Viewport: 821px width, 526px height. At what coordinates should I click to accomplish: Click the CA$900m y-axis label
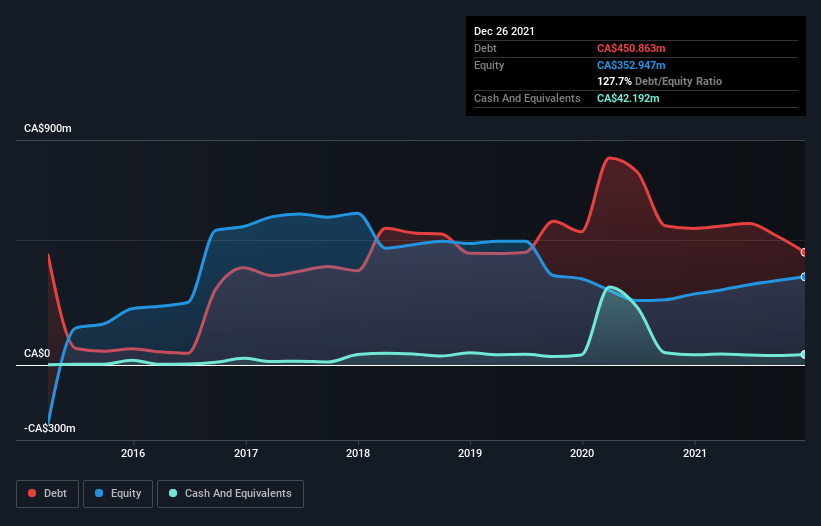coord(48,129)
